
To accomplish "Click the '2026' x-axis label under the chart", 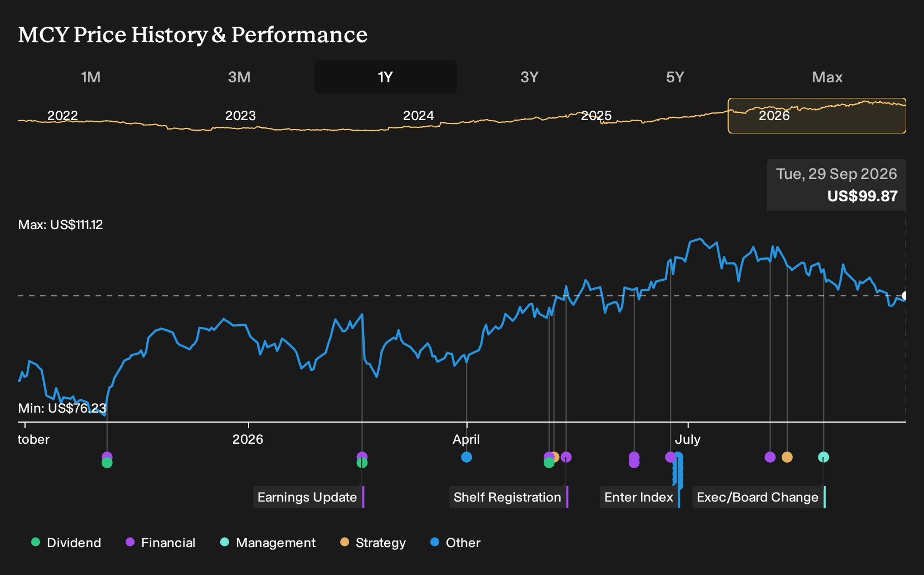I will click(x=248, y=439).
